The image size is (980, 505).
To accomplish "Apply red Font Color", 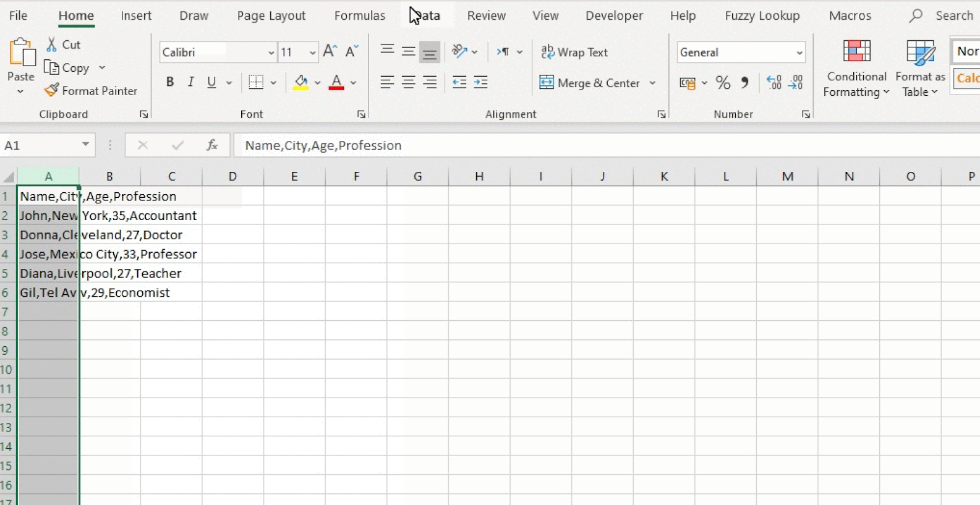I will click(336, 82).
